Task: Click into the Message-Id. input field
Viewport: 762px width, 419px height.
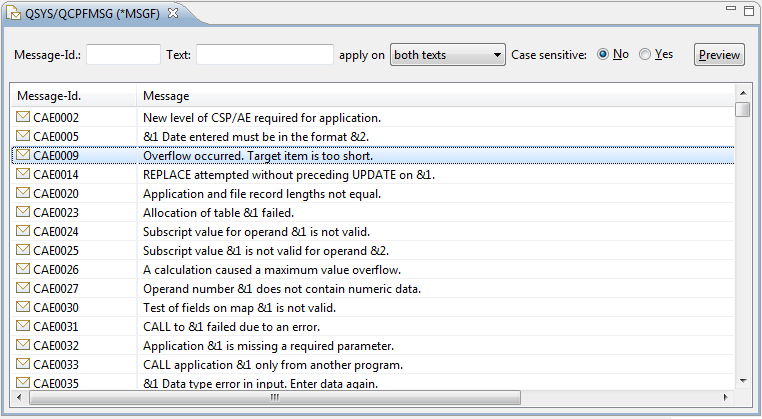Action: tap(123, 54)
